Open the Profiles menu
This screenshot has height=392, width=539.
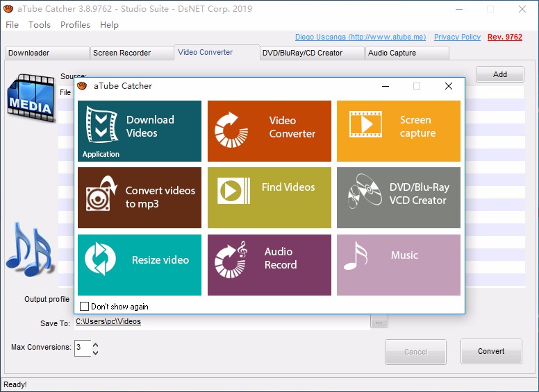pyautogui.click(x=75, y=25)
